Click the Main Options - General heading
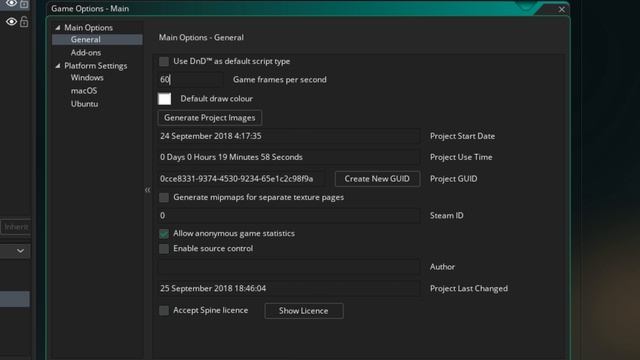Viewport: 640px width, 360px height. point(201,38)
